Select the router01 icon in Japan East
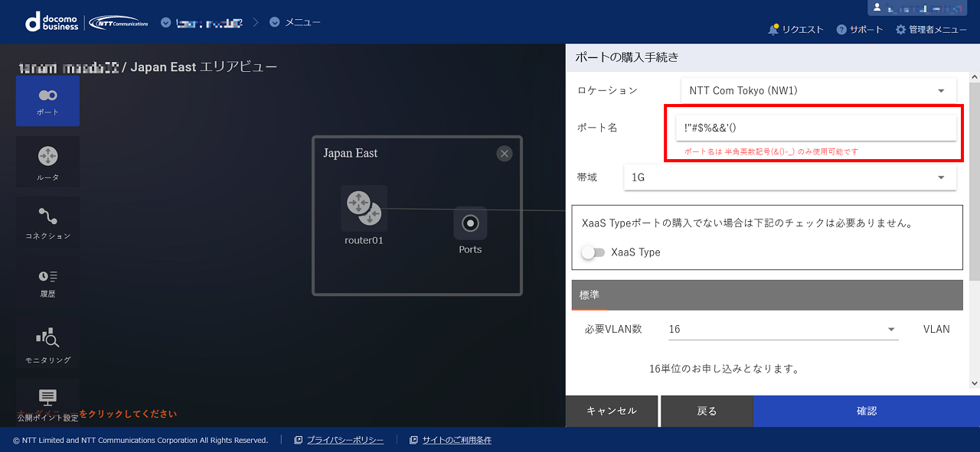 (364, 208)
